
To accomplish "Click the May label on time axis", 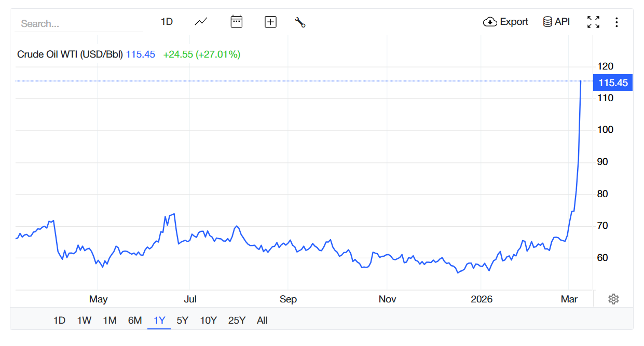I will 98,299.
